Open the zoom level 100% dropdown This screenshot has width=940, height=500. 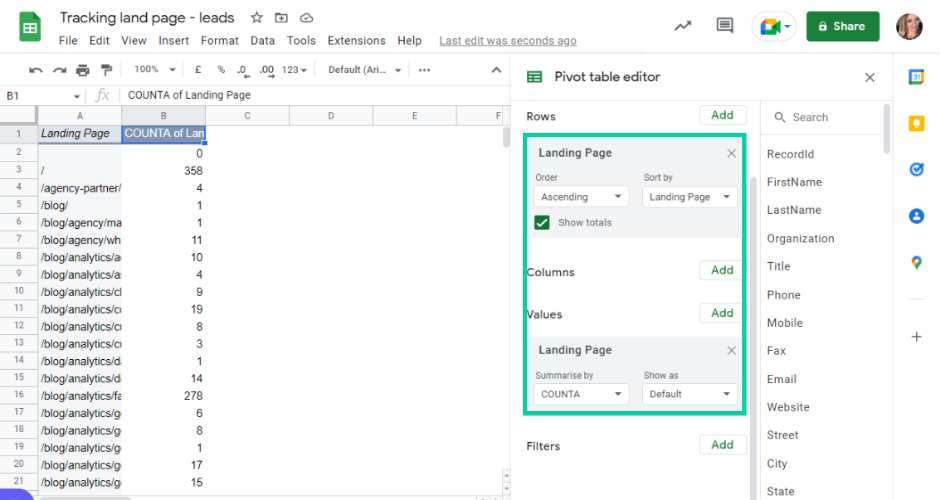click(155, 70)
